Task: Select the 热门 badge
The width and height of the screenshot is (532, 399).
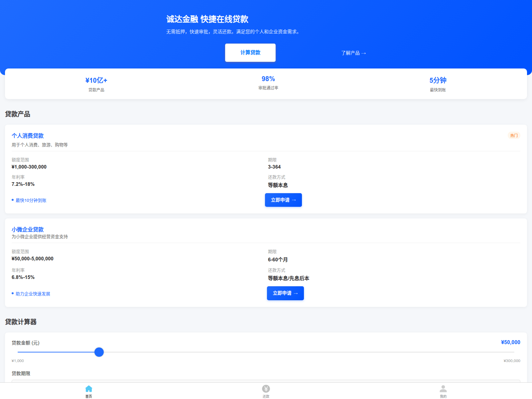Action: [x=514, y=135]
